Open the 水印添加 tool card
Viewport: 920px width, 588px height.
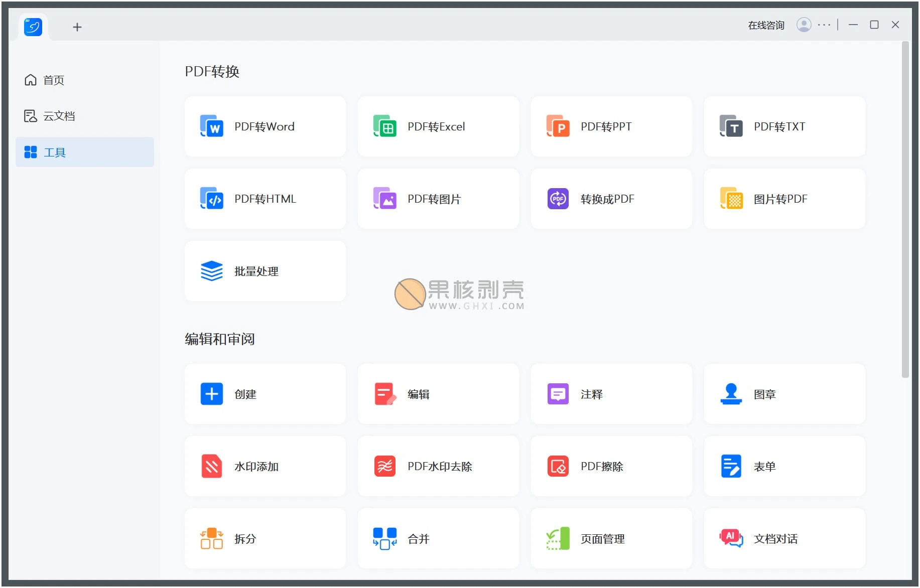click(265, 466)
